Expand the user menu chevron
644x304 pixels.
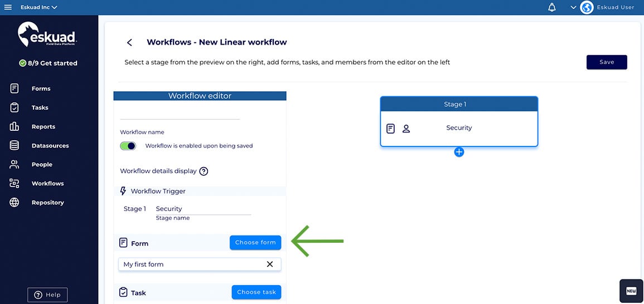coord(573,7)
